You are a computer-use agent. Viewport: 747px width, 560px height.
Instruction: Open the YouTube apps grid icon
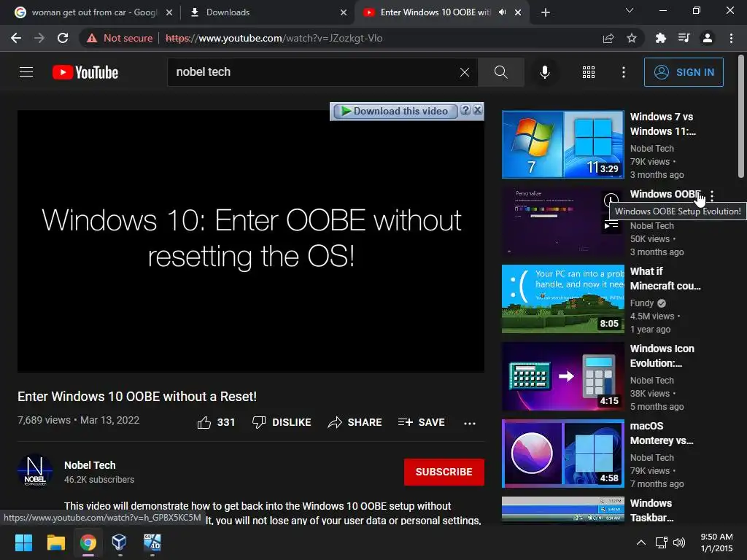click(589, 72)
